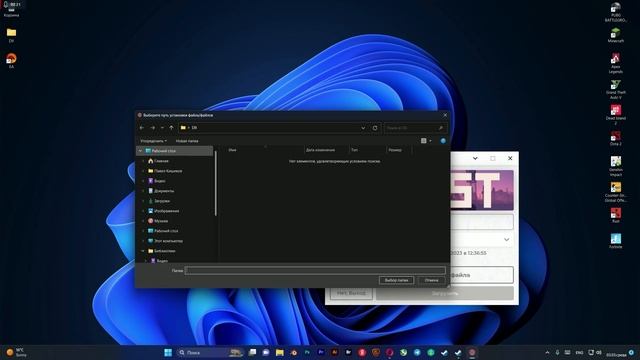
Task: Select Изображения in the navigation tree
Action: pos(167,211)
